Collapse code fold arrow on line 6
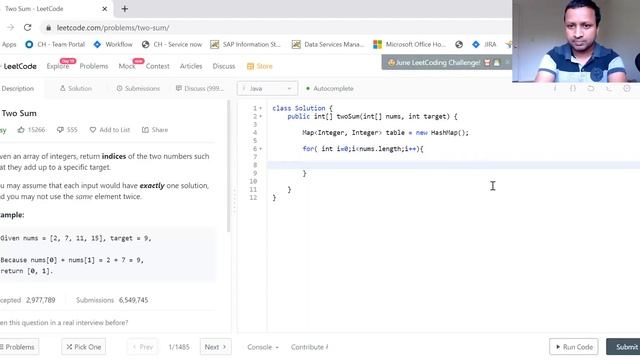Image resolution: width=640 pixels, height=360 pixels. click(261, 149)
